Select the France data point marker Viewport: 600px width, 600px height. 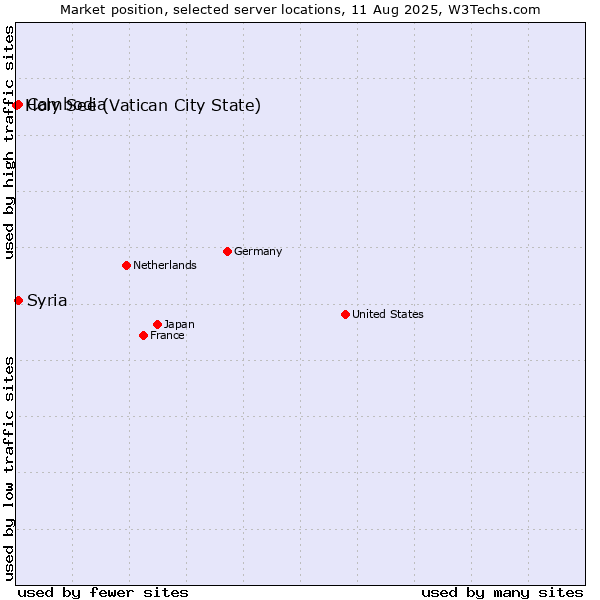pyautogui.click(x=143, y=336)
